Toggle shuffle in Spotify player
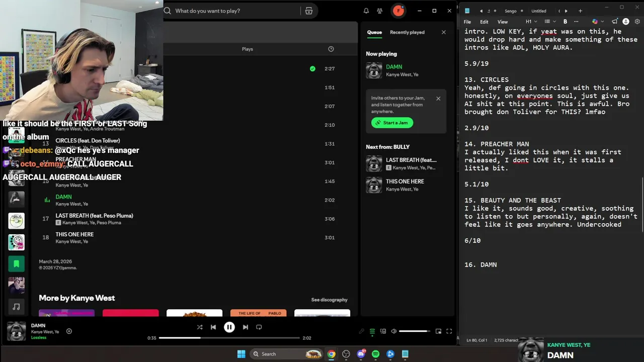The image size is (644, 362). [x=200, y=327]
